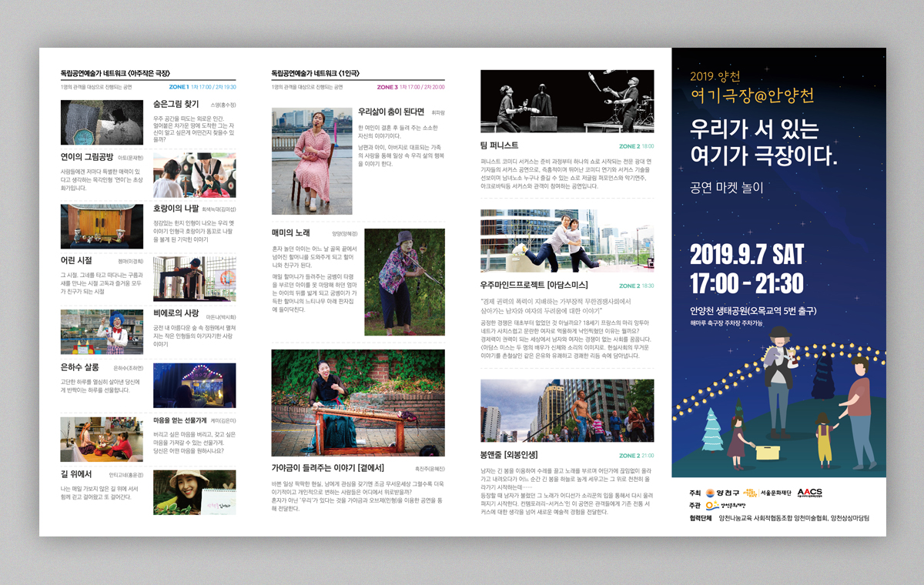The height and width of the screenshot is (585, 924).
Task: Open the 팀 퍼니스트 juggling photo
Action: [x=567, y=102]
